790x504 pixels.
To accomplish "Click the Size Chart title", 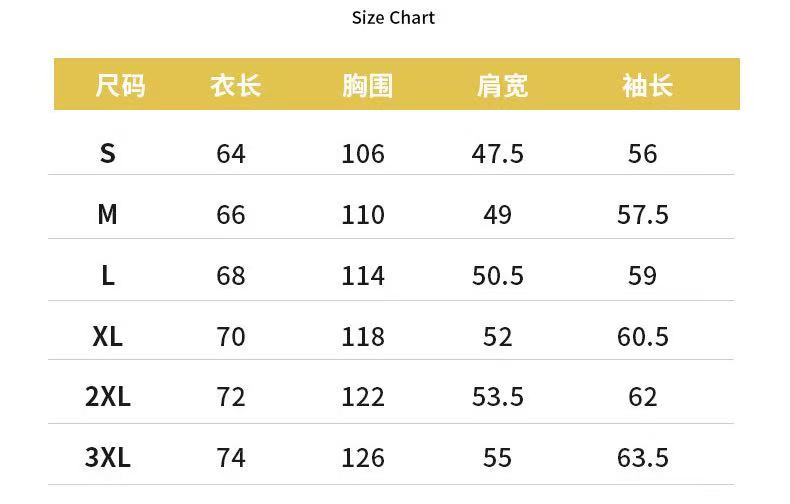I will [393, 18].
